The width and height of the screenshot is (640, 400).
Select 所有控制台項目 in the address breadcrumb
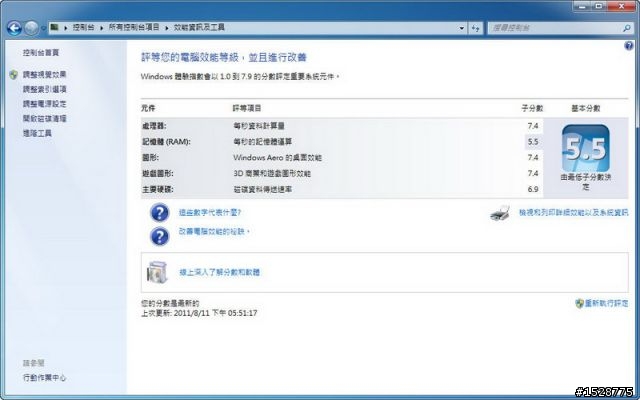134,27
